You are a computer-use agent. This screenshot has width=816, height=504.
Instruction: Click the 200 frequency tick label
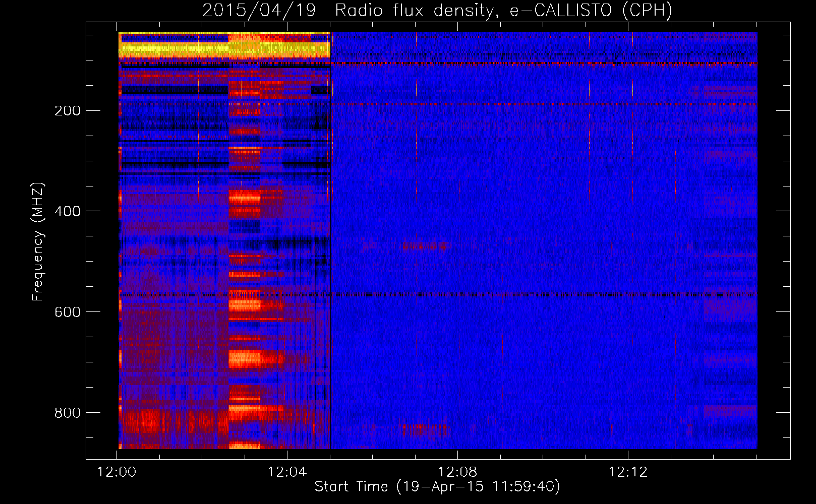68,111
